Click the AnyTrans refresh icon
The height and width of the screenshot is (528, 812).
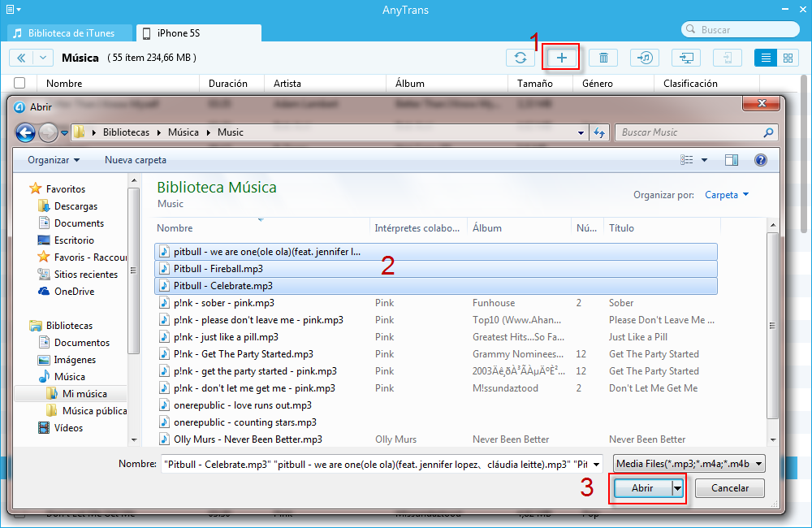[x=520, y=58]
